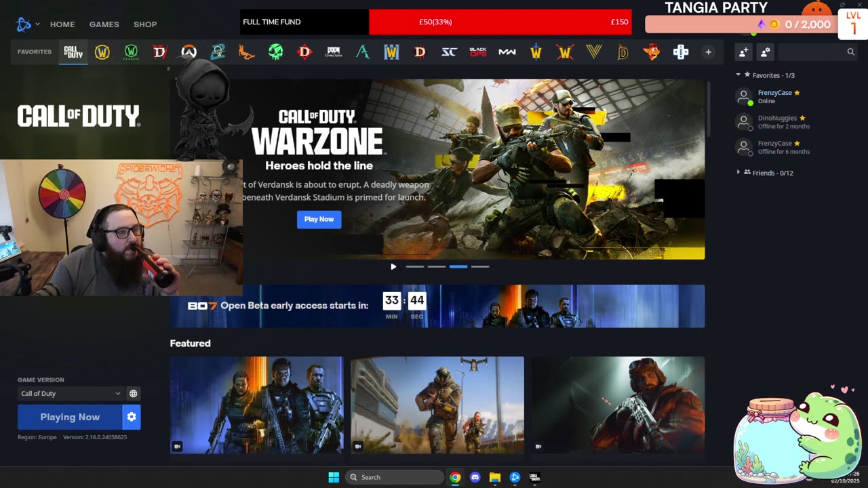
Task: Select DinoNuggies offline for 2 months
Action: click(x=795, y=122)
